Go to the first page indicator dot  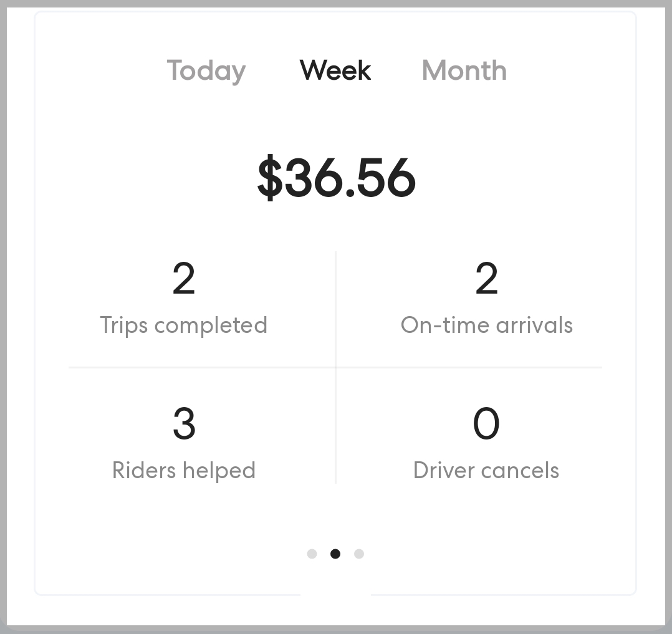pyautogui.click(x=312, y=554)
